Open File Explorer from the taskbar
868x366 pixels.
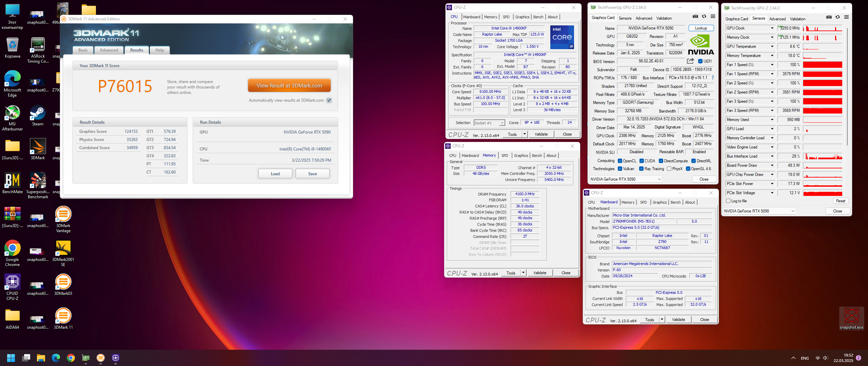(41, 358)
